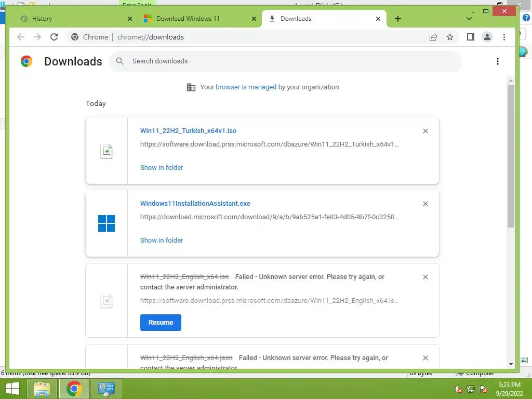Go forward using the browser forward arrow
The width and height of the screenshot is (532, 399).
(37, 37)
